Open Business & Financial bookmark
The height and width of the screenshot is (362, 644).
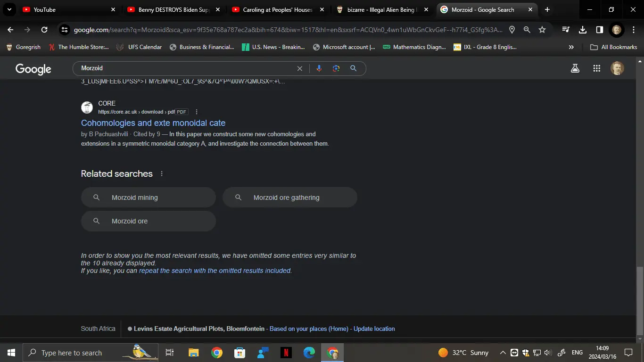(202, 47)
